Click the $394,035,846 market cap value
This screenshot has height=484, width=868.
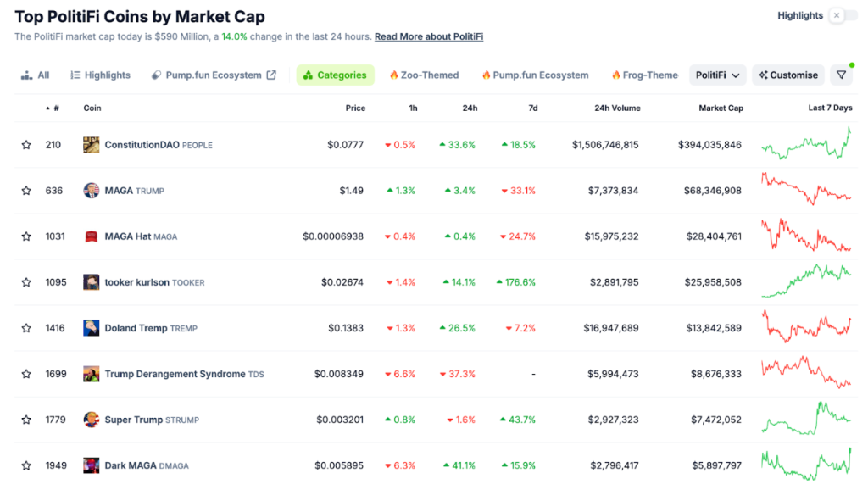709,145
